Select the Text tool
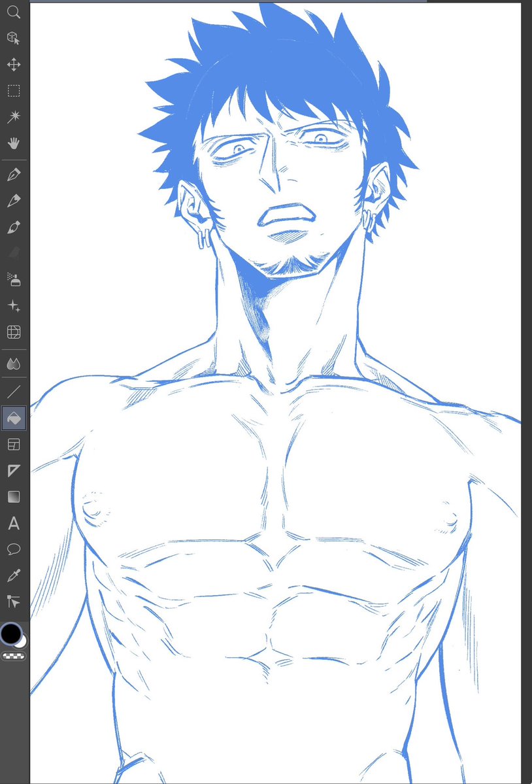532x784 pixels. 14,524
